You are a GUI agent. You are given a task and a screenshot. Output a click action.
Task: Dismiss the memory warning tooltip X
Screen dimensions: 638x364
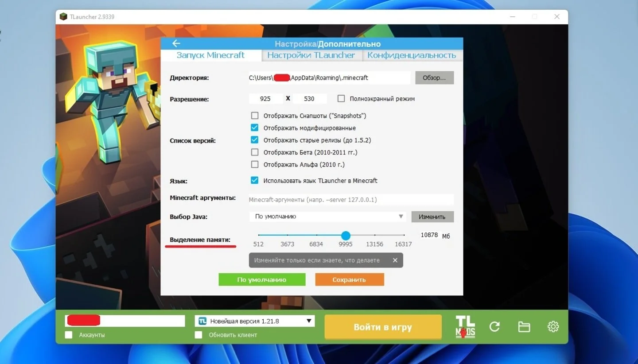[x=395, y=260]
